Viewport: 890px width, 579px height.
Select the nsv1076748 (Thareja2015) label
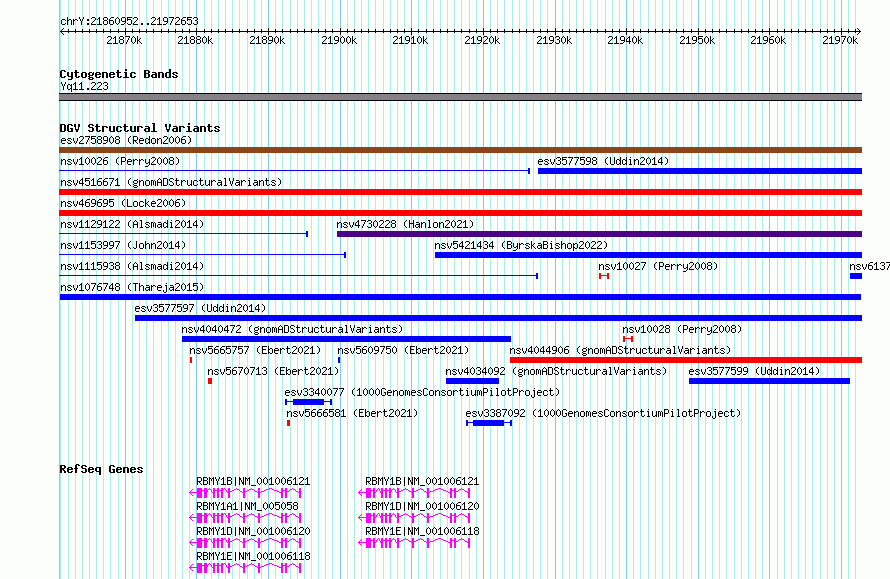click(x=132, y=287)
